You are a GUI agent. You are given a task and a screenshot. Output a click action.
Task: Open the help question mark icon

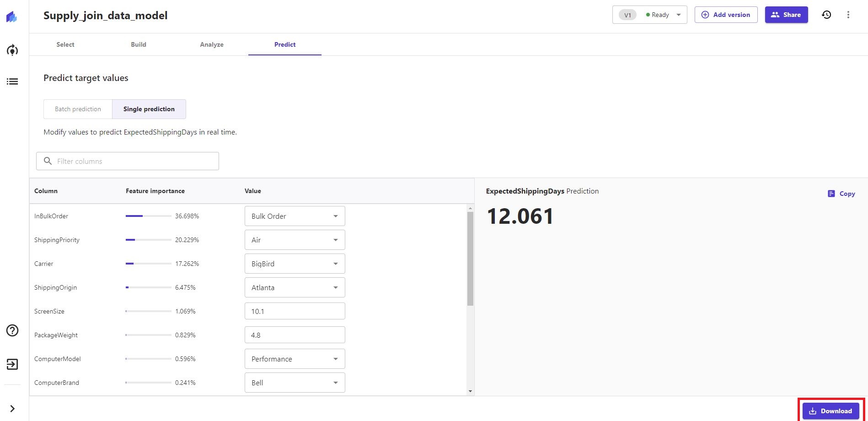(12, 330)
